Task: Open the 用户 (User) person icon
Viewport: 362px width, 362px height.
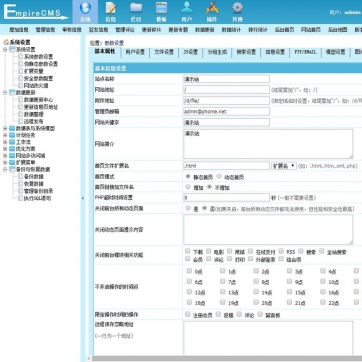Action: [x=187, y=8]
